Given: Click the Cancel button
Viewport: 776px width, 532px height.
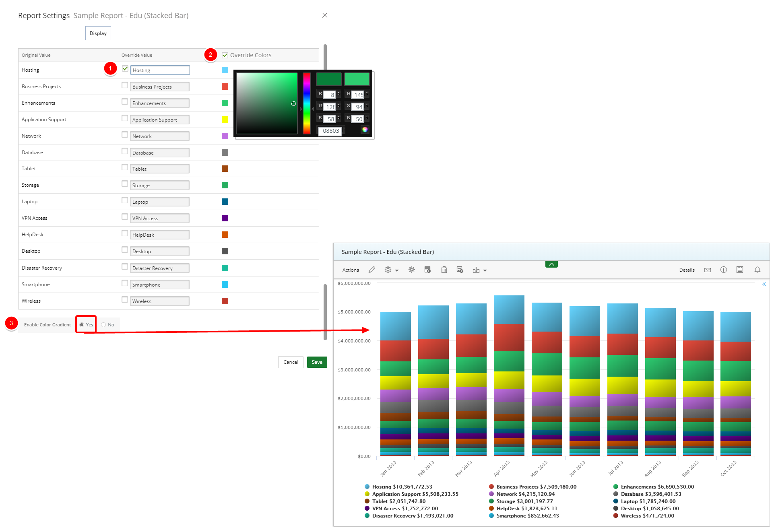Looking at the screenshot, I should click(x=291, y=362).
